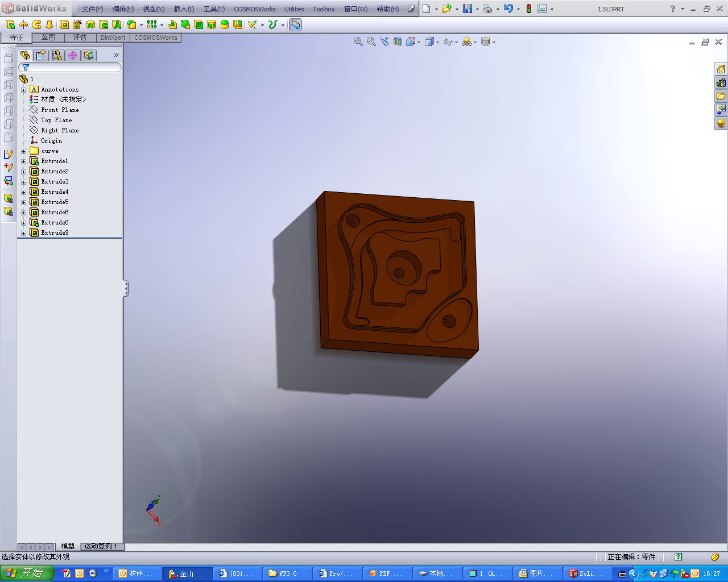Open the View Orientation dropdown
The height and width of the screenshot is (582, 728).
(413, 41)
